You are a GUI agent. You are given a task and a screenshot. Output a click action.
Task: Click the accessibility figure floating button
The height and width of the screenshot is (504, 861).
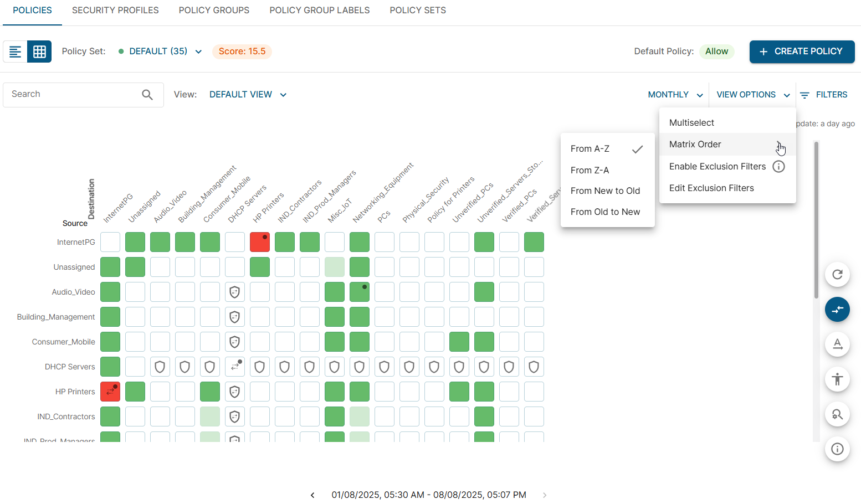coord(837,379)
